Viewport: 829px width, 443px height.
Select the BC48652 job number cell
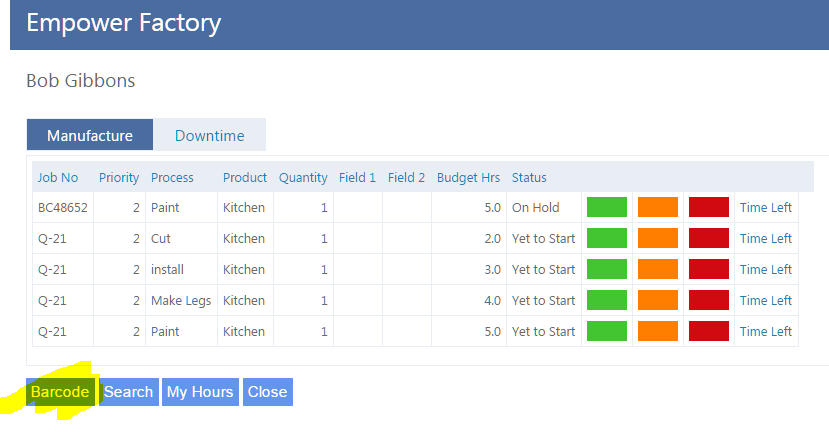point(63,208)
